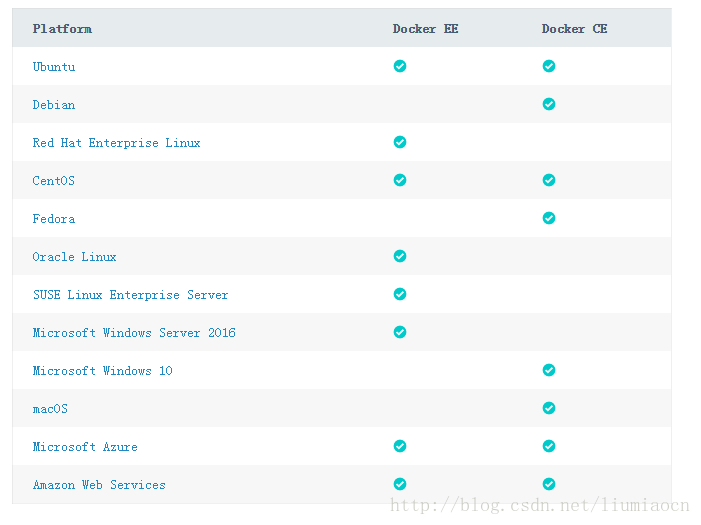Click Windows 10 Docker CE checkmark
701x525 pixels.
tap(549, 370)
